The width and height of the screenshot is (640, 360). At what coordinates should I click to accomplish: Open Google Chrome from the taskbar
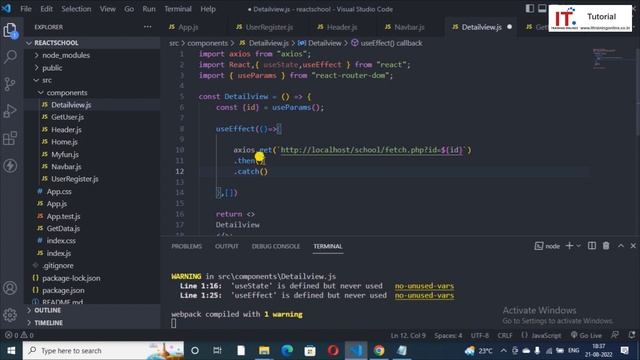[x=379, y=350]
